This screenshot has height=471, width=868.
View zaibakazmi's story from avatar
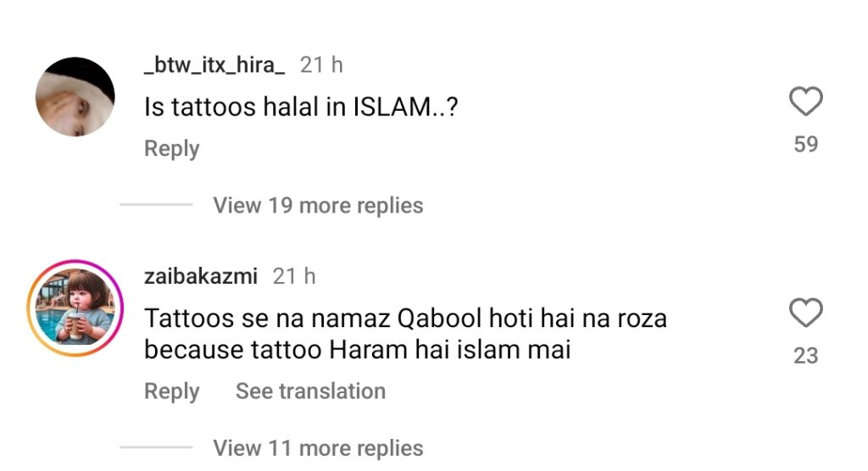75,308
